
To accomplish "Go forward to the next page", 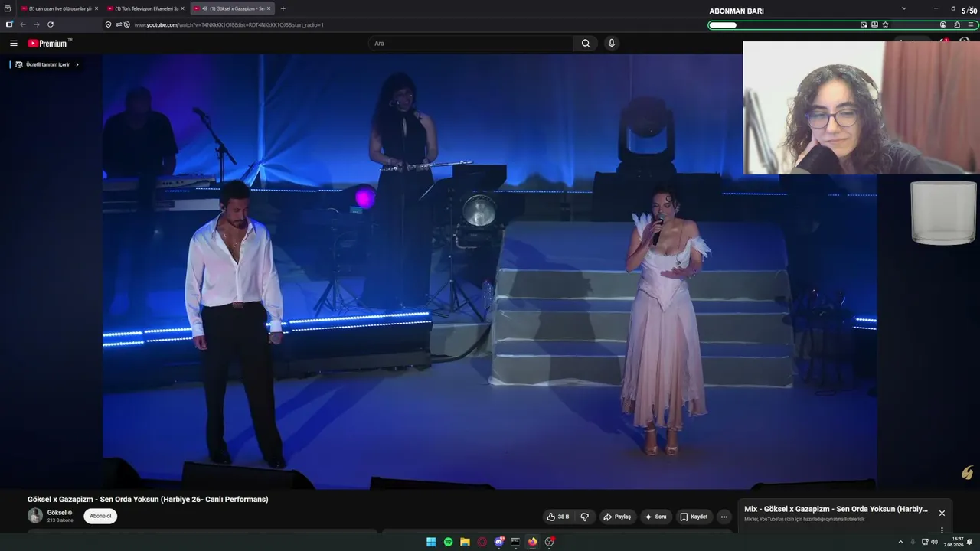I will 36,24.
